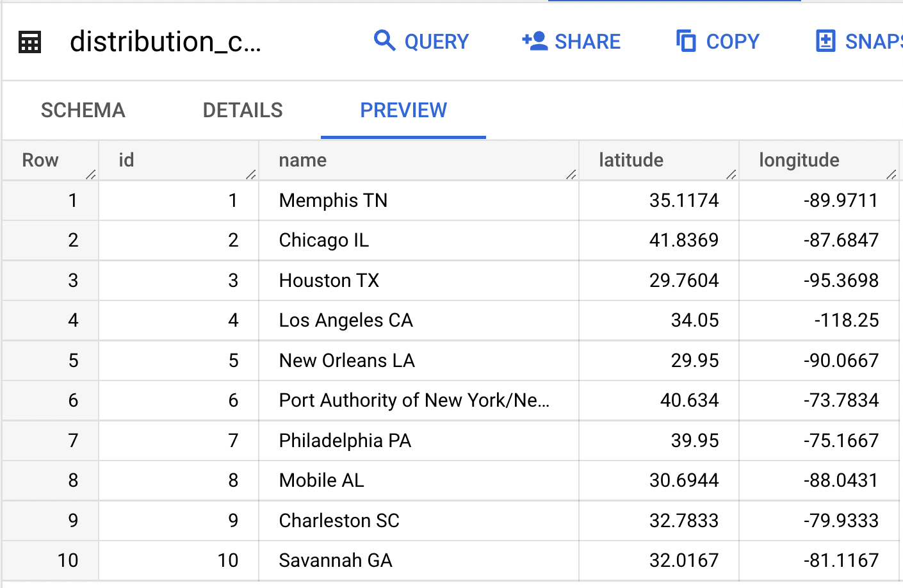
Task: Click the COPY button label
Action: click(x=733, y=42)
